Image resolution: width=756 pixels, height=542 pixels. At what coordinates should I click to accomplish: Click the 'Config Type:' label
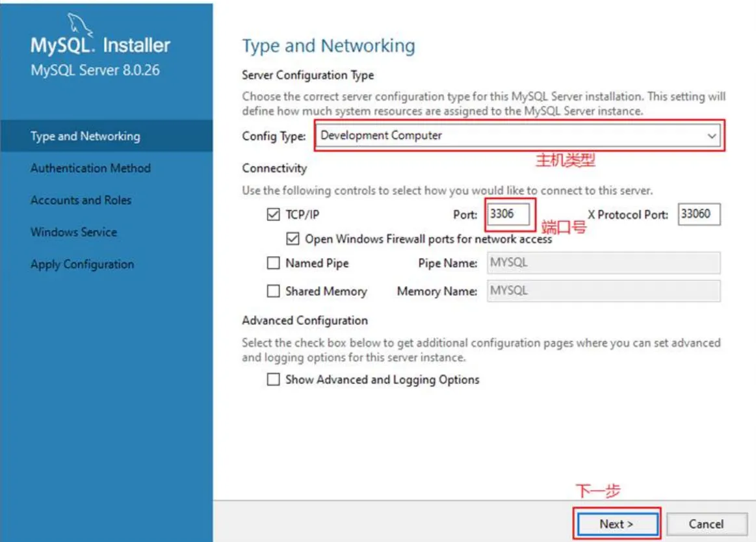coord(274,136)
